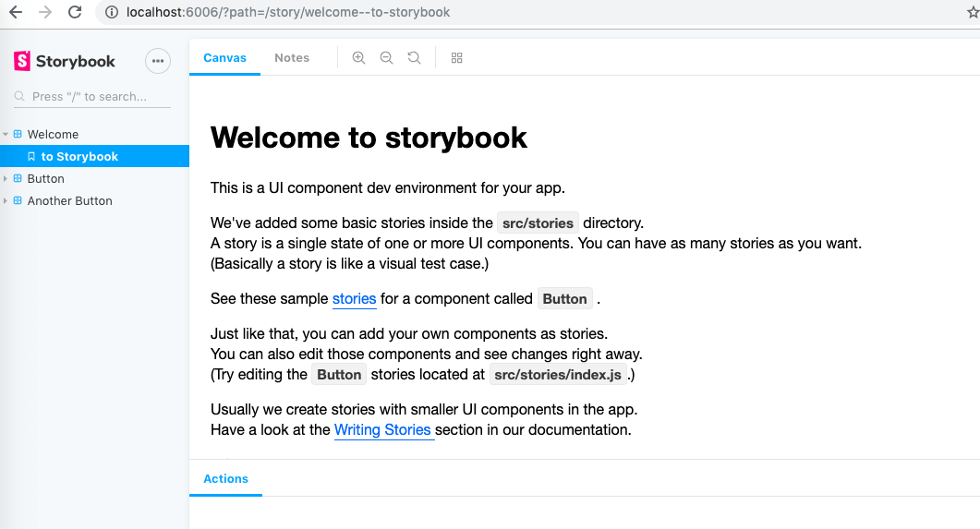Toggle the background grid view
The width and height of the screenshot is (980, 529).
point(457,57)
